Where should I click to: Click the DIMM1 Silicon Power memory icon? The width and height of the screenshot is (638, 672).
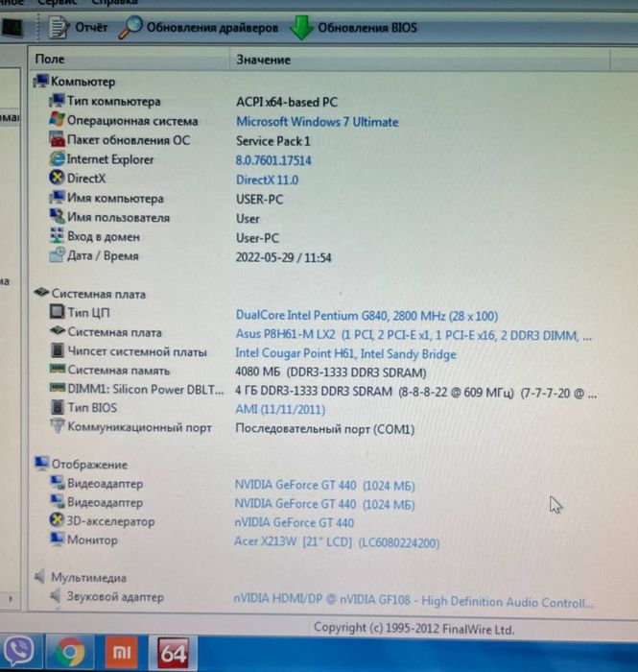click(58, 388)
